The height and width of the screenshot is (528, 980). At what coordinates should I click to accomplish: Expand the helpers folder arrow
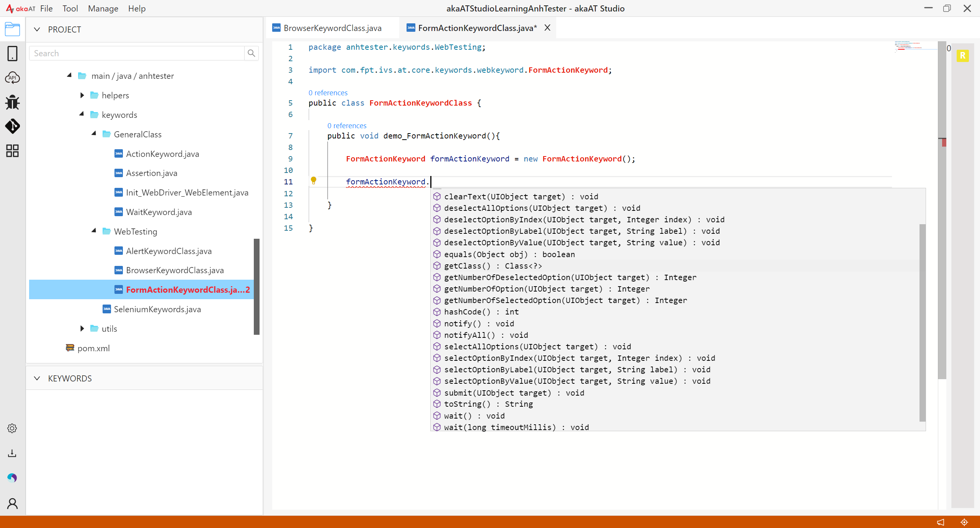click(x=82, y=95)
